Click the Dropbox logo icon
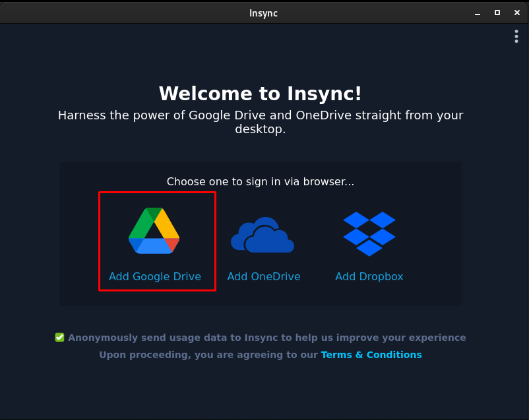Screen dimensions: 529x420 click(x=369, y=234)
